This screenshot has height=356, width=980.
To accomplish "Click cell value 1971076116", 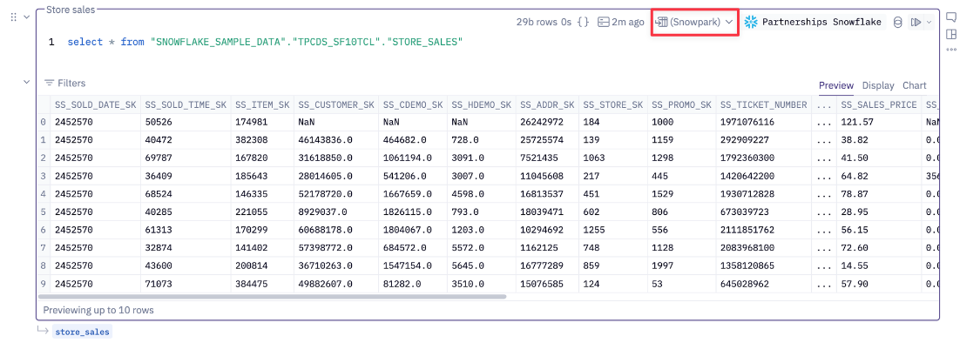I will (747, 123).
